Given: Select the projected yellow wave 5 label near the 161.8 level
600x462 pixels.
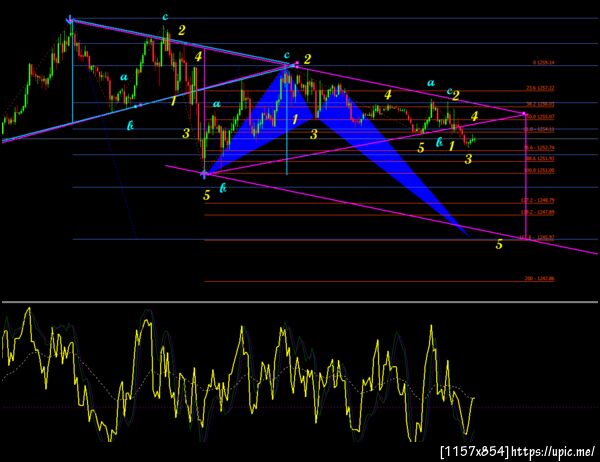Looking at the screenshot, I should tap(499, 244).
